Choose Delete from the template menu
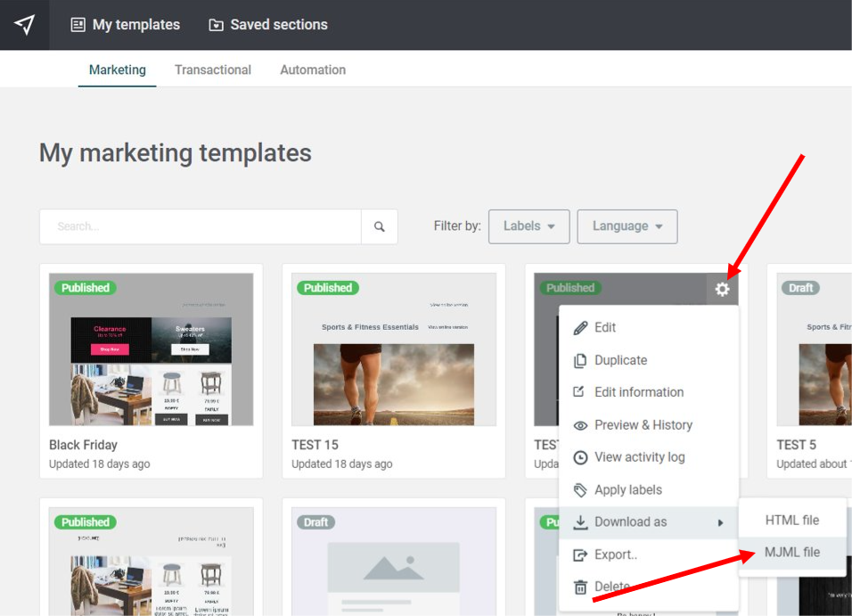852x616 pixels. (649, 587)
